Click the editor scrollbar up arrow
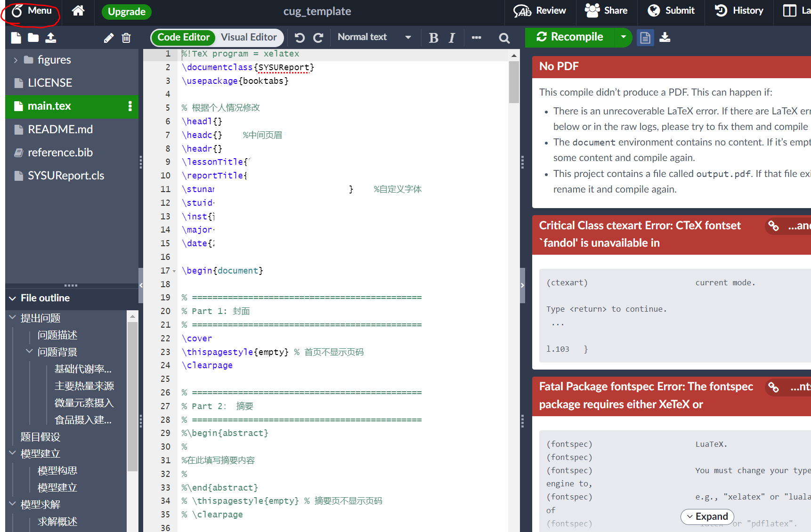This screenshot has height=532, width=811. pos(514,56)
